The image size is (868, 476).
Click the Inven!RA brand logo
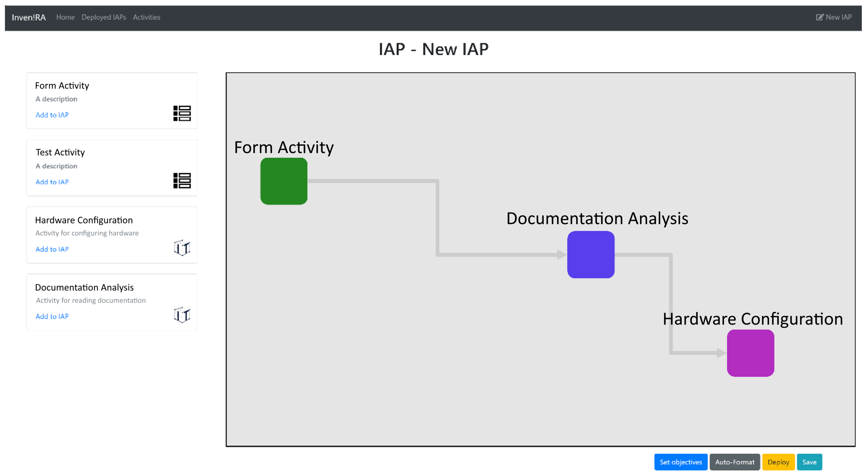tap(29, 17)
